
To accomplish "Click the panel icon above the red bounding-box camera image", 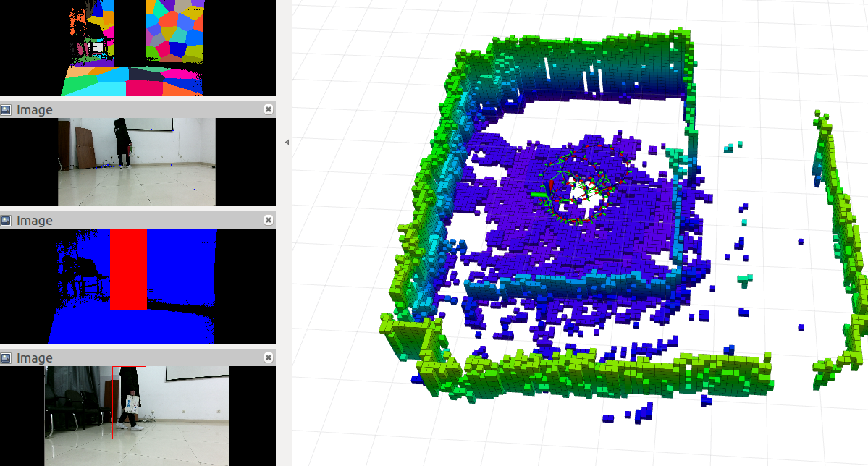I will click(x=6, y=358).
